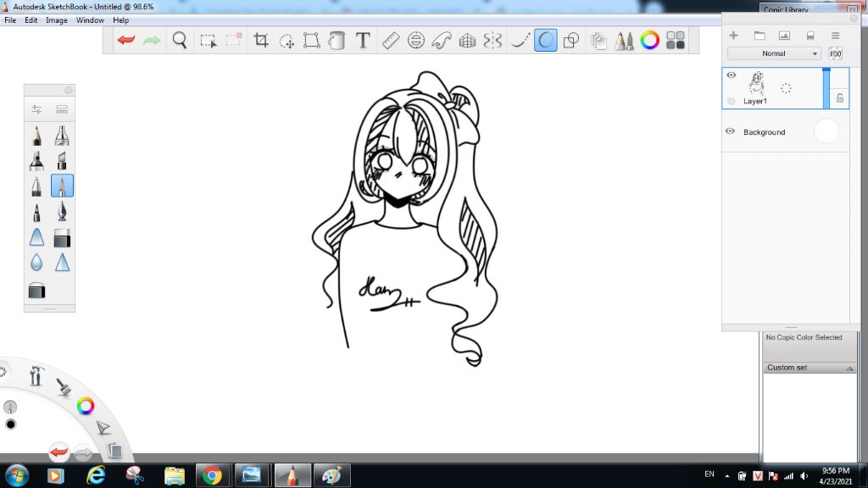The width and height of the screenshot is (868, 488).
Task: Open the Color Editor wheel in toolbar
Action: [649, 40]
